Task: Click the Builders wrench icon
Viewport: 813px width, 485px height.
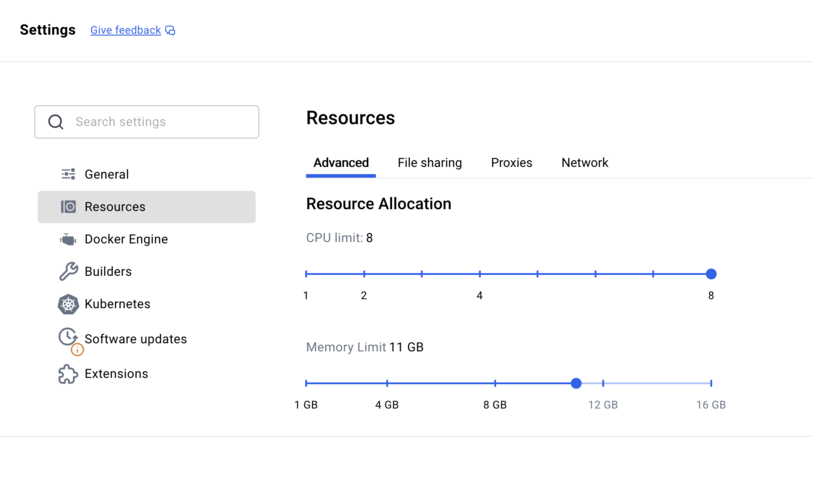Action: point(68,271)
